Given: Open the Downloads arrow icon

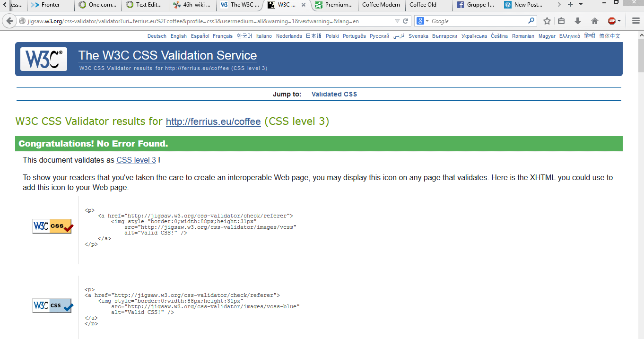Looking at the screenshot, I should 578,21.
